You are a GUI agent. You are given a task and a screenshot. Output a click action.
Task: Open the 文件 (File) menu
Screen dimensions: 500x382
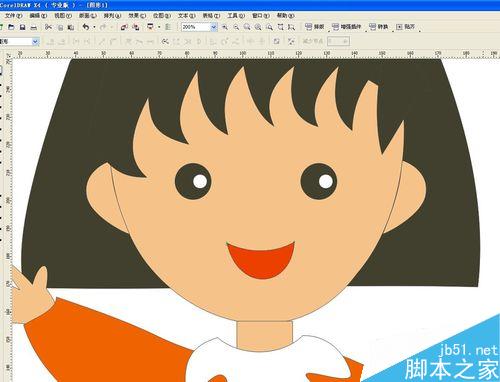pyautogui.click(x=13, y=16)
